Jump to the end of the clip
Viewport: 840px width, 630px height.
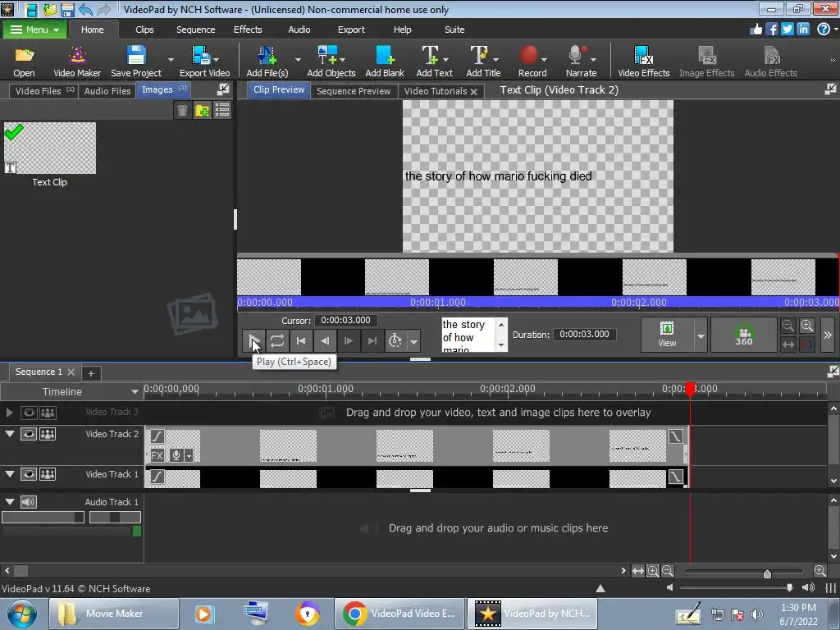tap(372, 340)
